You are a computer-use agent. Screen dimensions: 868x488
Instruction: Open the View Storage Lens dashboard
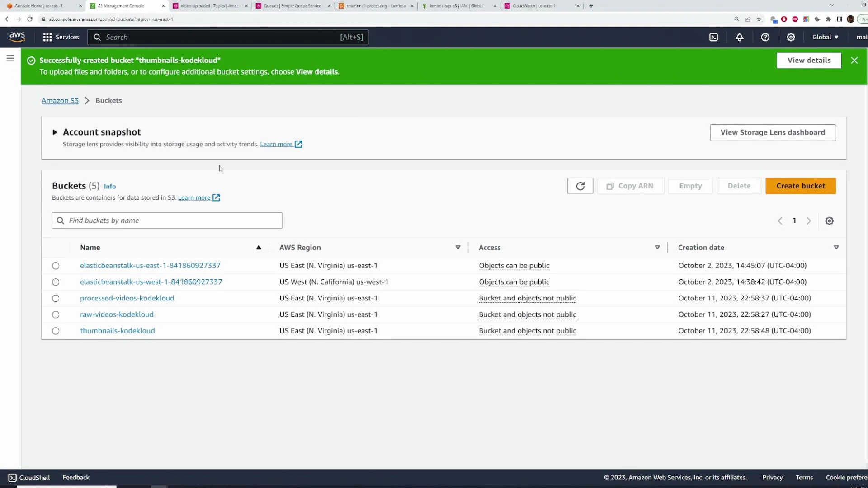773,132
